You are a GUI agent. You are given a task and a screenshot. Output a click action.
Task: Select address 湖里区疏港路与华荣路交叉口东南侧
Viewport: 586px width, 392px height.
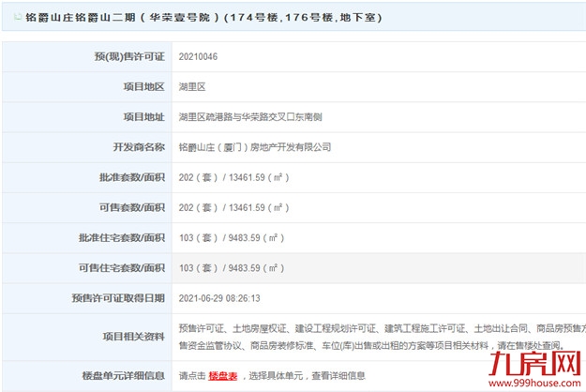(x=250, y=117)
